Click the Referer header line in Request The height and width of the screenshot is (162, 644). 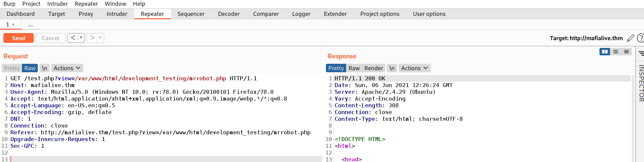161,132
